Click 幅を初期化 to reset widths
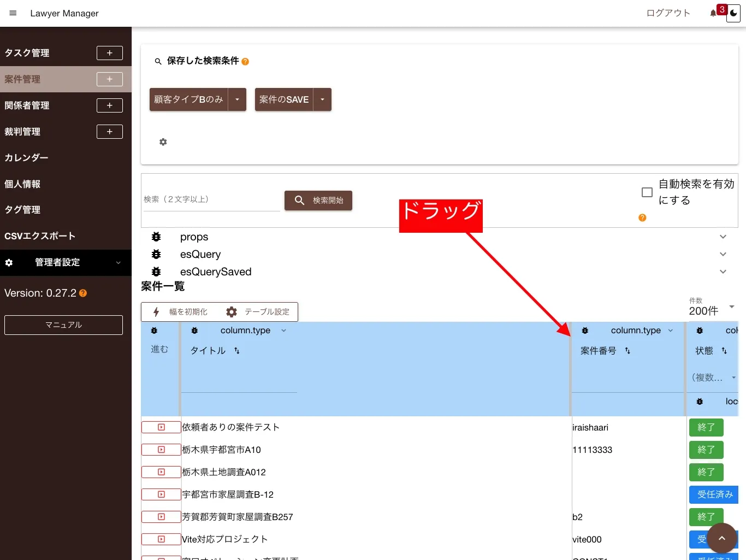Viewport: 746px width, 560px height. point(180,312)
